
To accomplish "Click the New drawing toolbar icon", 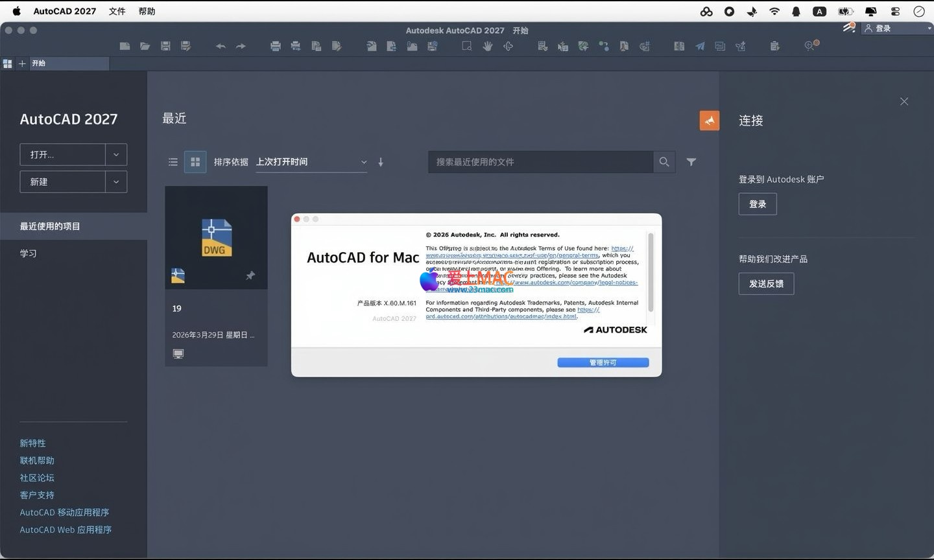I will (125, 46).
